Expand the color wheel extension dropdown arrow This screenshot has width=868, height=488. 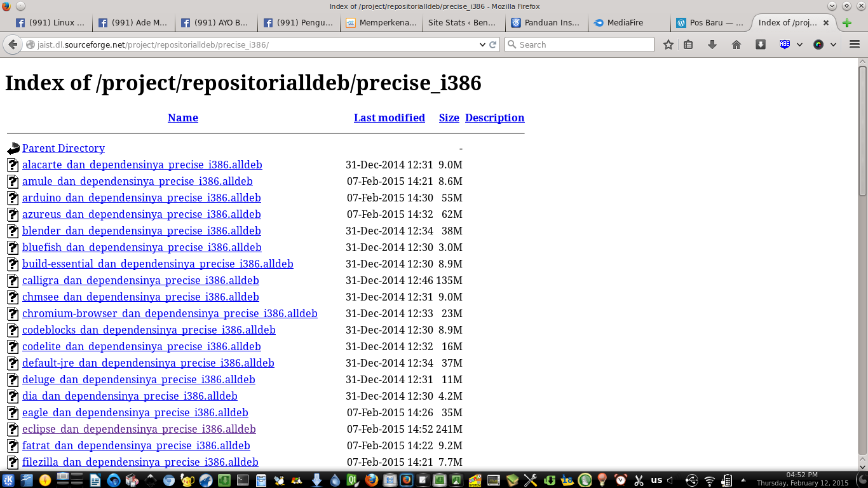pyautogui.click(x=833, y=44)
